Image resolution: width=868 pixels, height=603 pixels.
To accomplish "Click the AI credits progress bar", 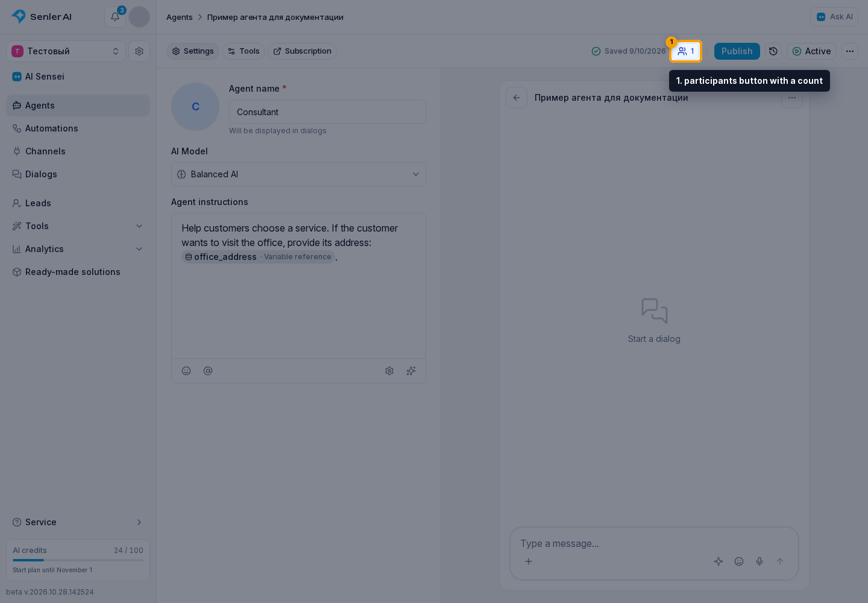I will coord(78,560).
